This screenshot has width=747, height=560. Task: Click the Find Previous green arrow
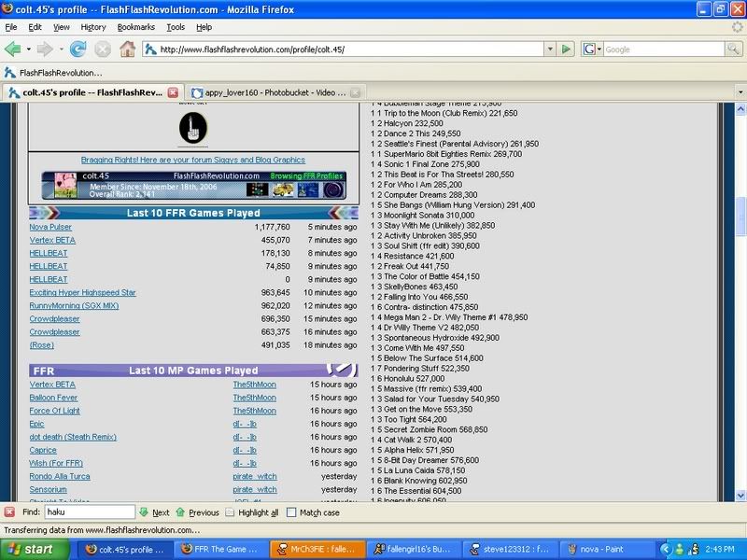pos(180,512)
